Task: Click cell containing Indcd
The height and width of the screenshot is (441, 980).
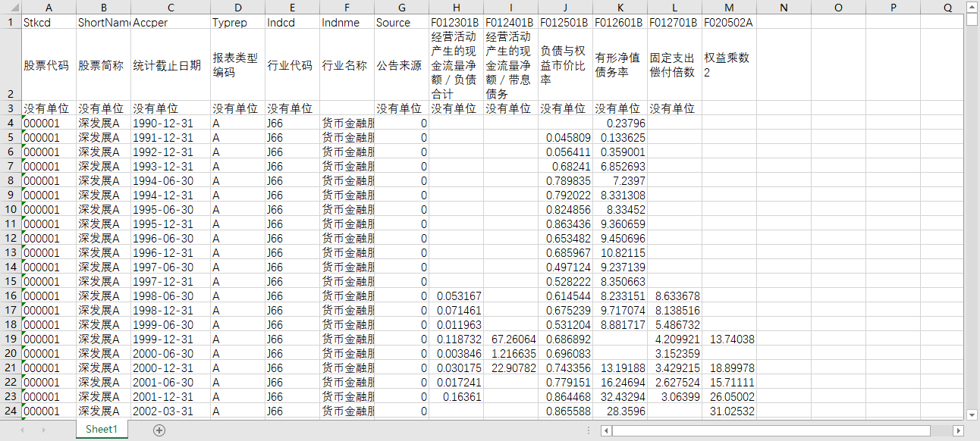Action: point(292,22)
